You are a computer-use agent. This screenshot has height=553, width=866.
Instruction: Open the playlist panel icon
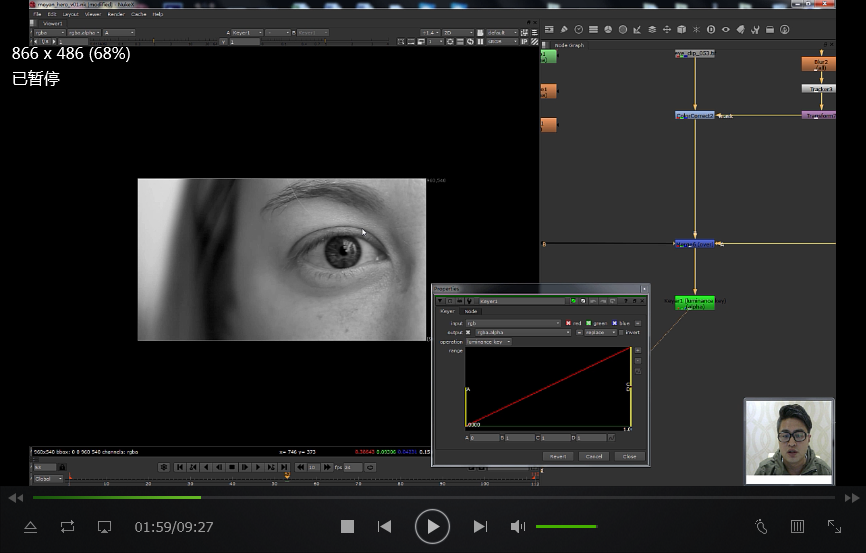coord(797,526)
